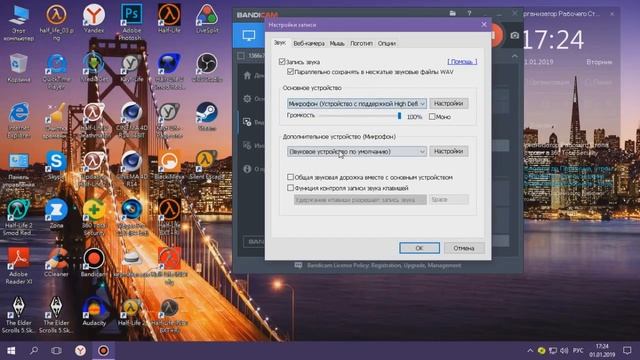Open the Помощь help link
The image size is (640, 360).
pos(462,62)
